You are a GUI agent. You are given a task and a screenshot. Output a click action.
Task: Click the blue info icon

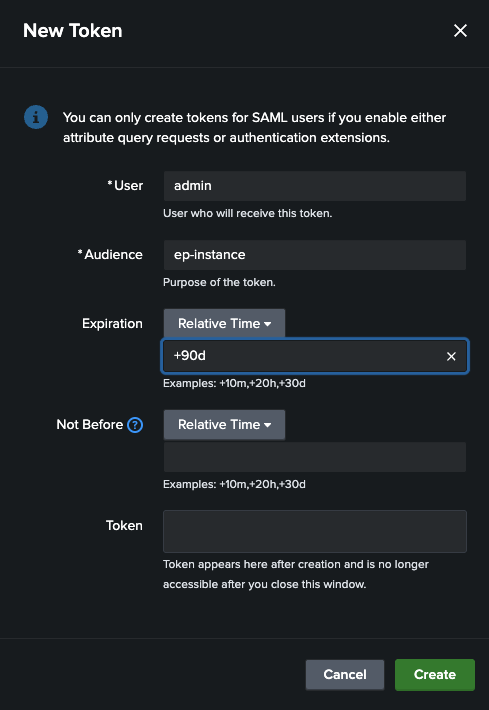coord(36,117)
